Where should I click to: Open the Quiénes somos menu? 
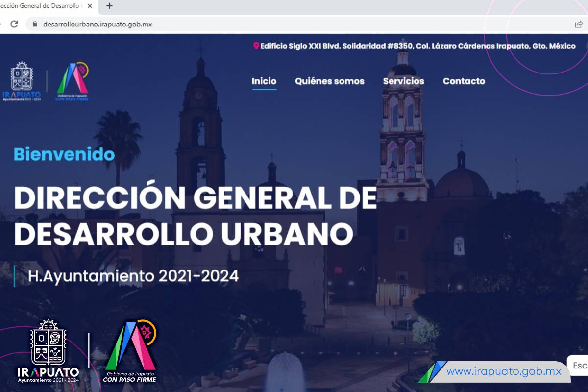coord(330,81)
